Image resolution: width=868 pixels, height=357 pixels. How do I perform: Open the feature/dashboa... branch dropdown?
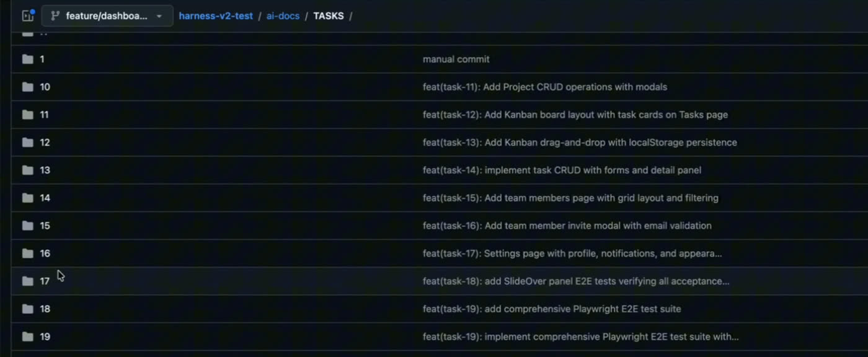pyautogui.click(x=107, y=15)
